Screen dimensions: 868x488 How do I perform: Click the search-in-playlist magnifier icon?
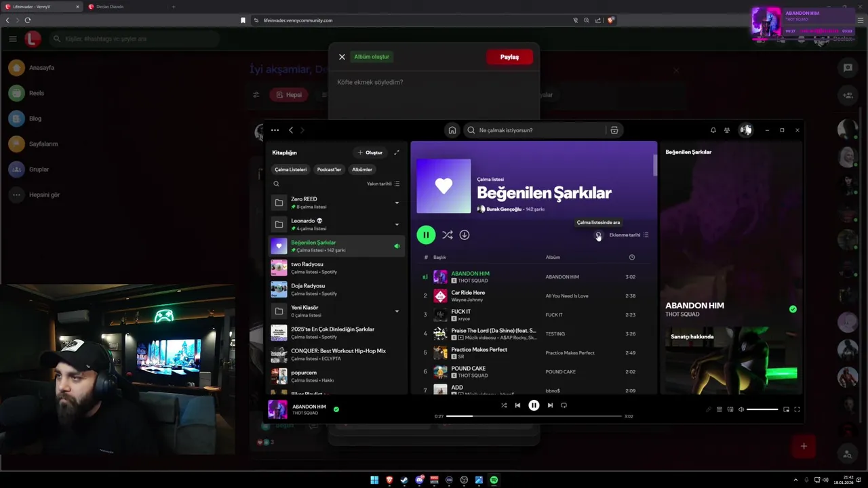[x=598, y=235]
